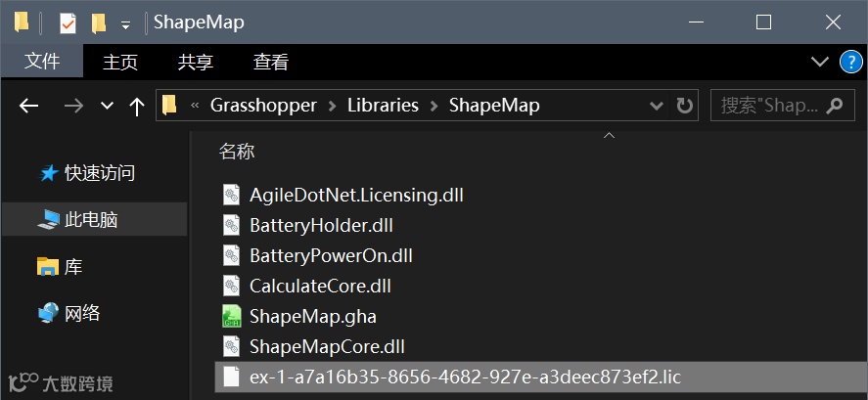Viewport: 868px width, 400px height.
Task: Click the BatteryPowerOn.dll gear file icon
Action: pyautogui.click(x=231, y=255)
